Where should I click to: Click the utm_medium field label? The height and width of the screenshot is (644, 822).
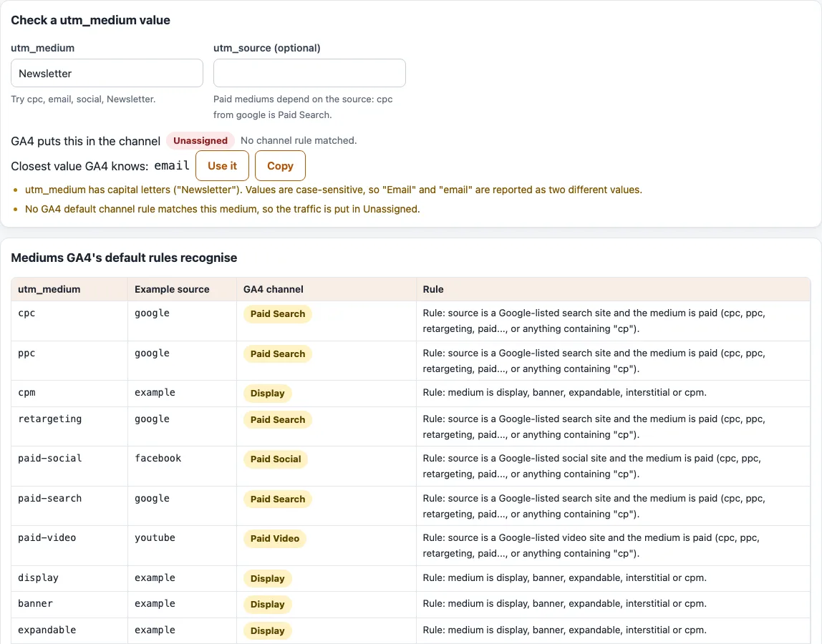point(42,48)
